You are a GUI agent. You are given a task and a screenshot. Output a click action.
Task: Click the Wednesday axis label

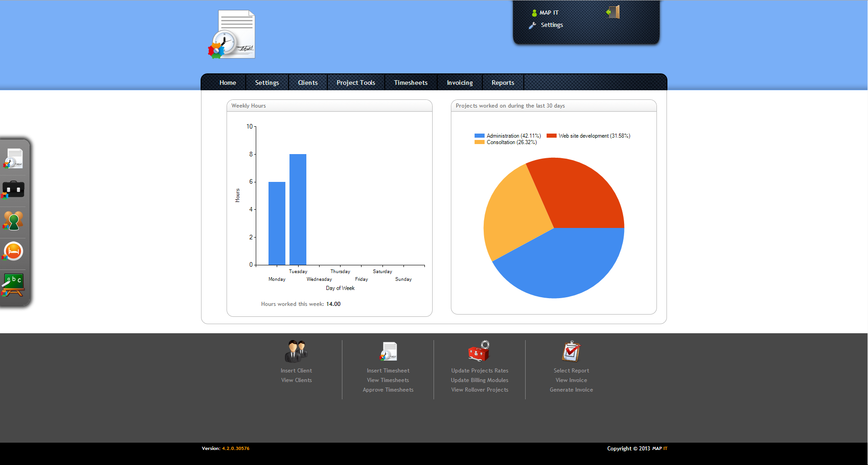coord(319,279)
